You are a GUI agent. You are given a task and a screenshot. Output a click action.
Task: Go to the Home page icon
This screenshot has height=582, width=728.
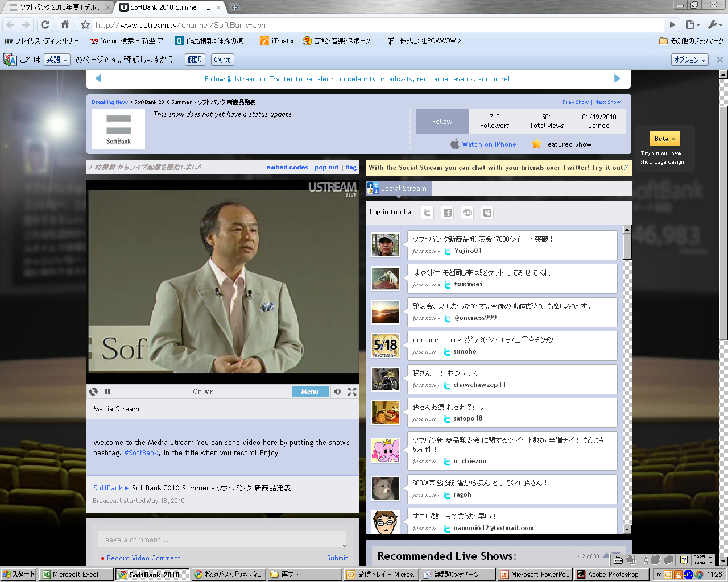65,24
